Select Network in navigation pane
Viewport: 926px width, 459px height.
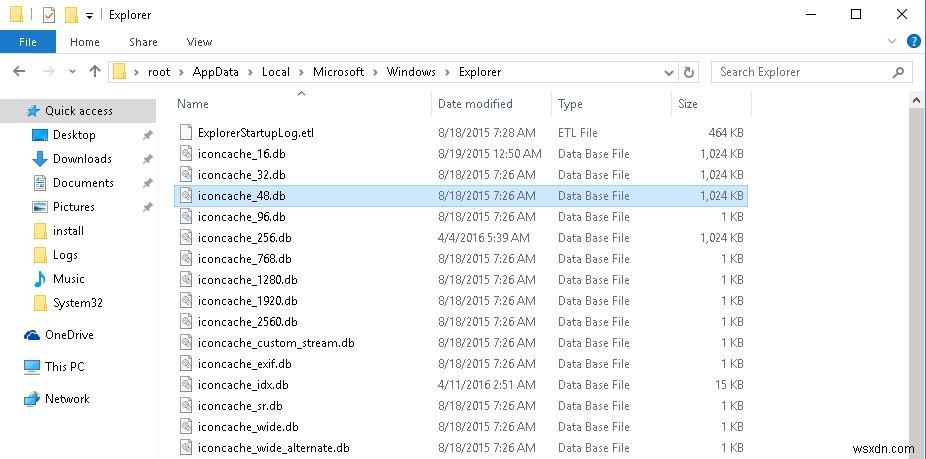[x=67, y=399]
